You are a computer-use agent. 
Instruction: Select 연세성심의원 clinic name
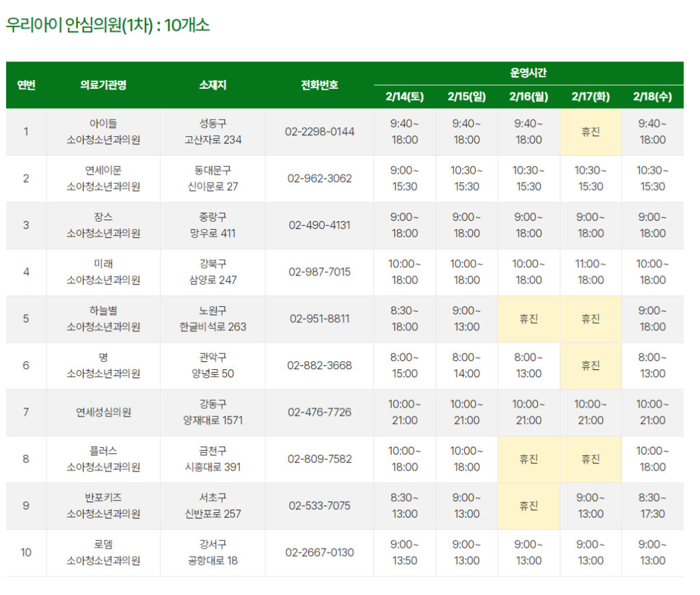click(103, 412)
